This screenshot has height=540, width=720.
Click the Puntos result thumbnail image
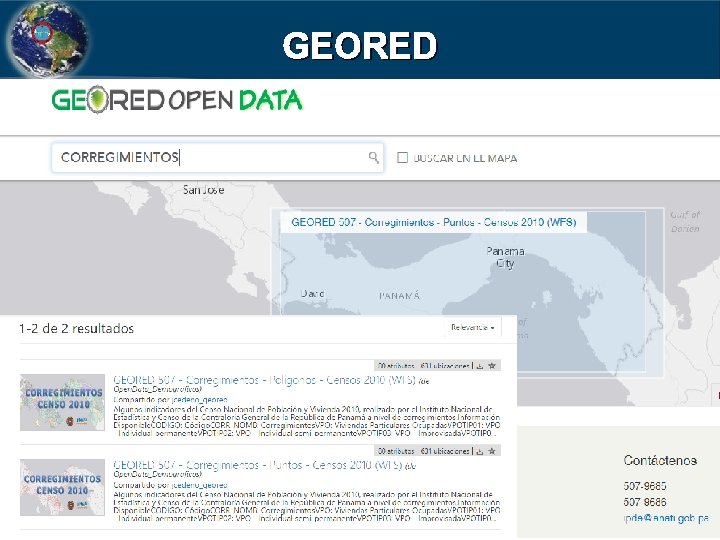click(x=62, y=487)
